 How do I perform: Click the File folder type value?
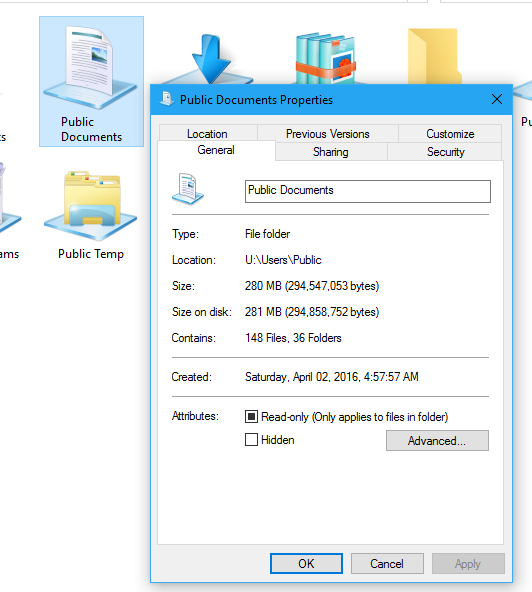pyautogui.click(x=267, y=234)
